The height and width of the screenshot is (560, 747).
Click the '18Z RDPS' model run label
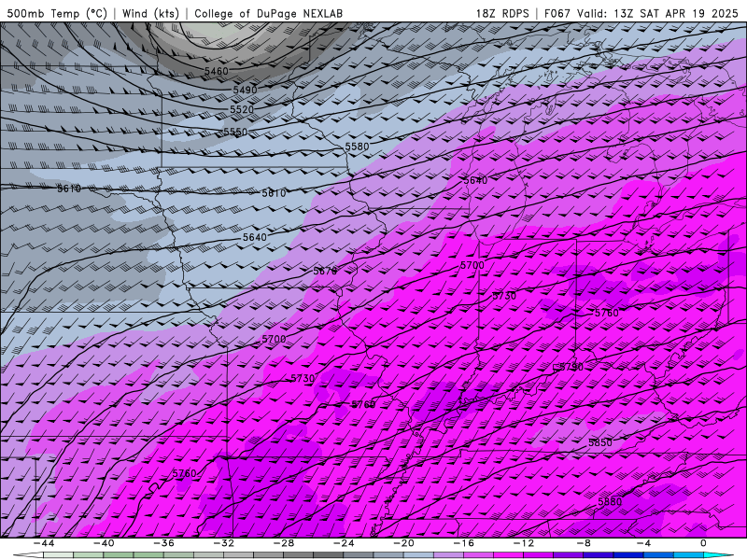click(x=502, y=13)
